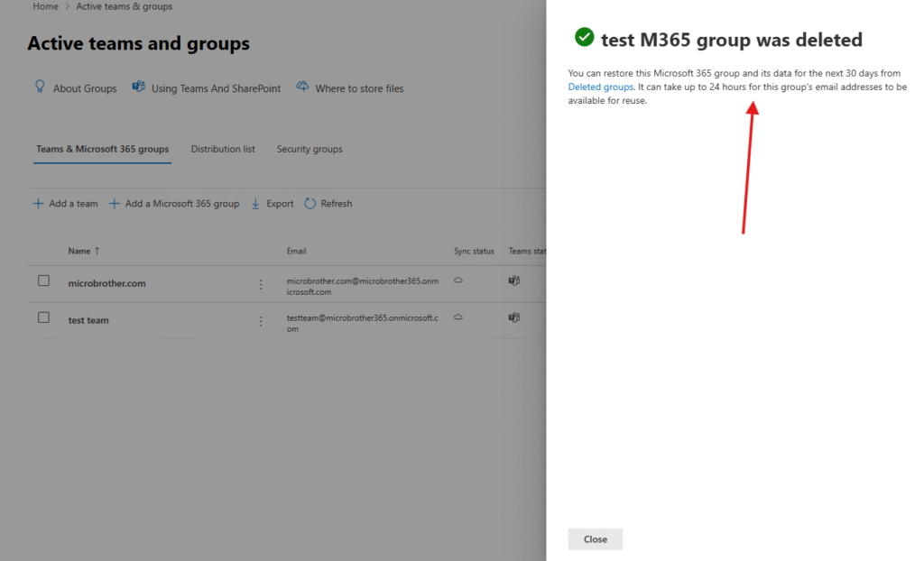Screen dimensions: 924x561
Task: Click the Export download icon
Action: (256, 204)
